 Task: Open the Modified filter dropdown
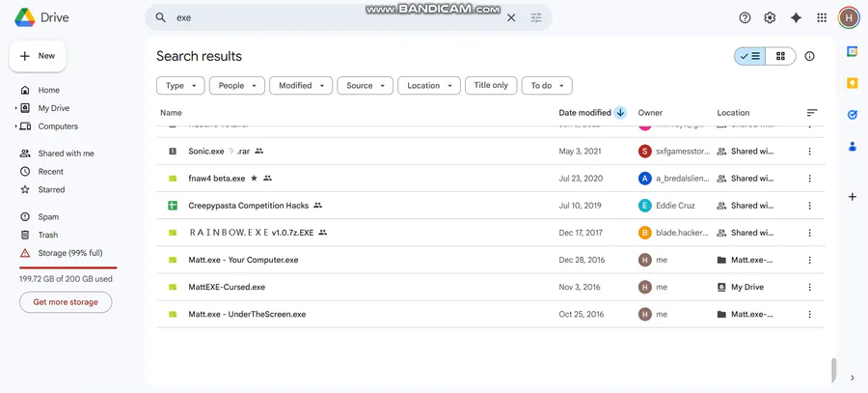(301, 85)
